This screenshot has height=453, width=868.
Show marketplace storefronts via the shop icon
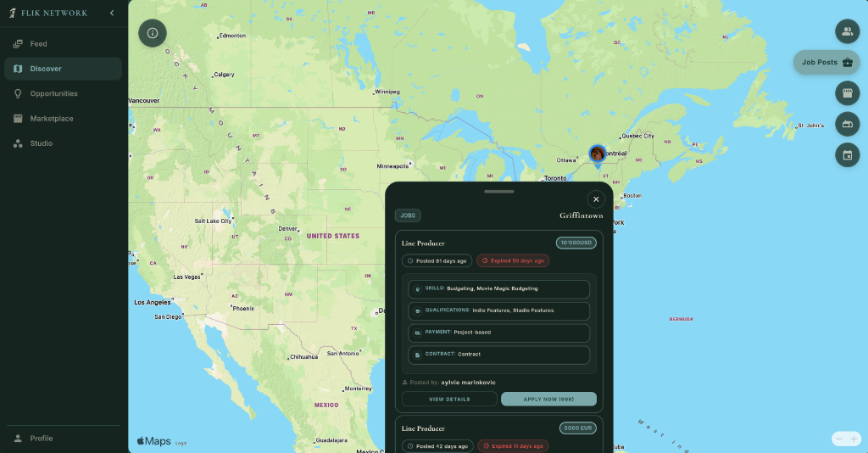(x=847, y=93)
